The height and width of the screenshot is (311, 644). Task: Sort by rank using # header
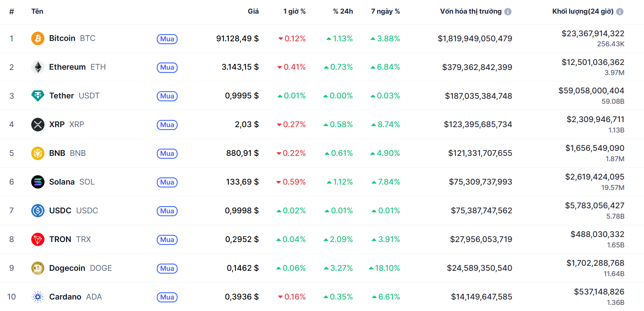[11, 11]
